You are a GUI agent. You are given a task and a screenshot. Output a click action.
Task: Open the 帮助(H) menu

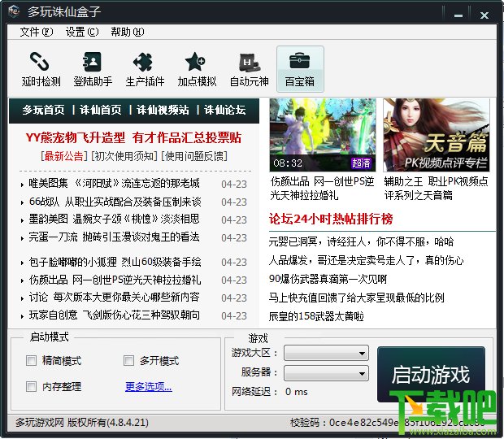click(x=128, y=32)
